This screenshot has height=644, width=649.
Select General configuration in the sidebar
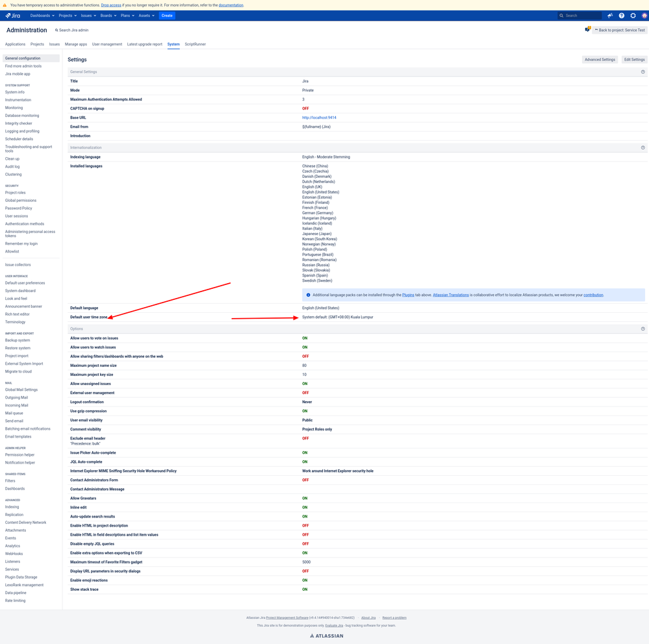point(31,58)
